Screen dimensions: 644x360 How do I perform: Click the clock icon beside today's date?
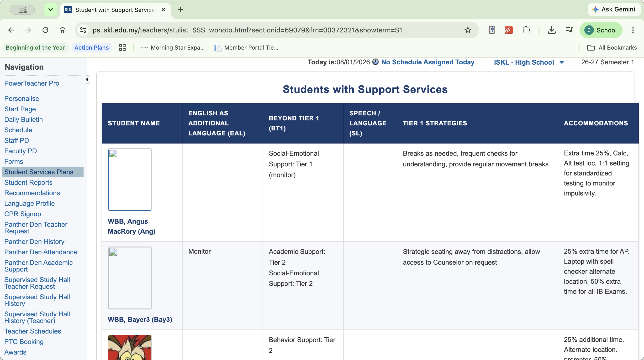[x=375, y=62]
